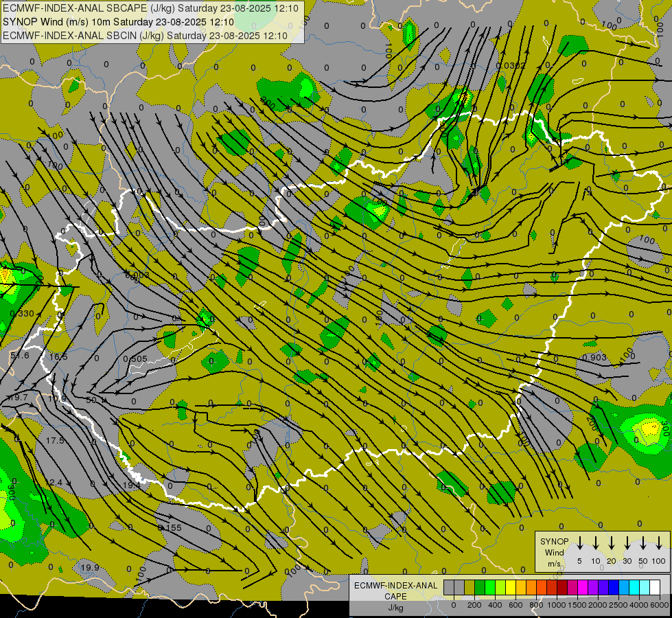Click the '12.4' value on the map
Image resolution: width=672 pixels, height=618 pixels.
point(54,483)
